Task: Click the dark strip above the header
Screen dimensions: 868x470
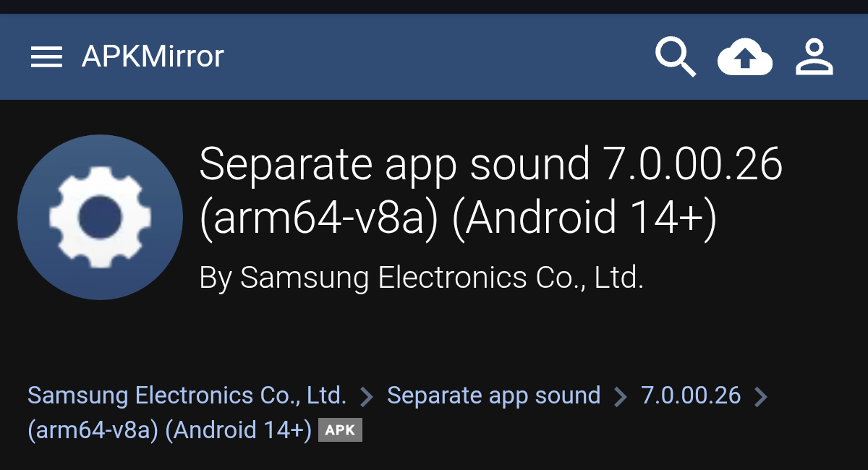Action: 434,7
